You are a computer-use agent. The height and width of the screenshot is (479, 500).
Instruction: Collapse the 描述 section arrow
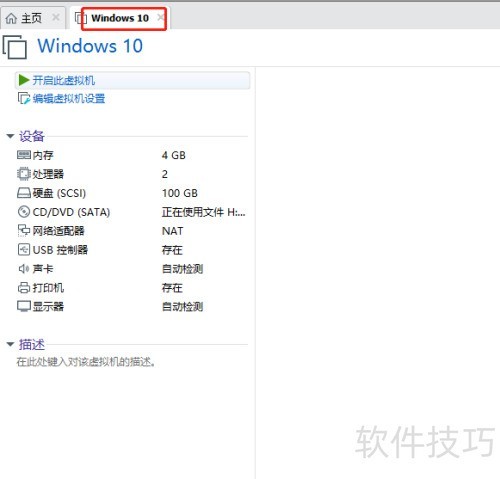(10, 344)
